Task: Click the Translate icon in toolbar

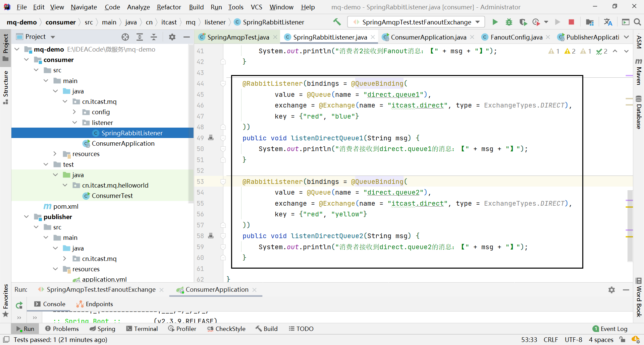Action: coord(608,22)
